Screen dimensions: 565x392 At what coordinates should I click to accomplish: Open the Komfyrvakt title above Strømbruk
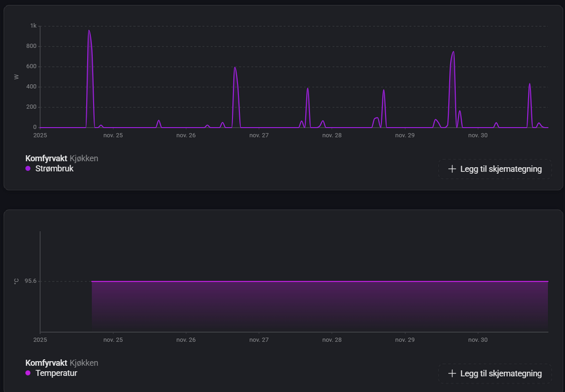[x=46, y=158]
